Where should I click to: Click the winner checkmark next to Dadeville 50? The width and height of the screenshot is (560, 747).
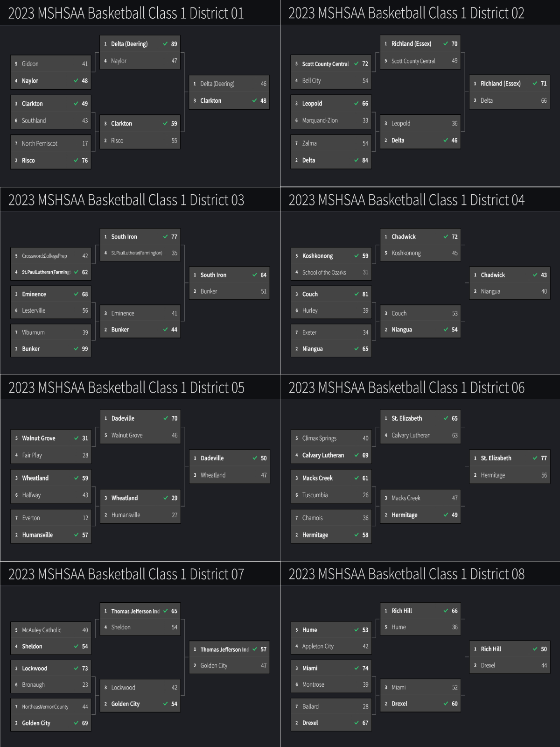coord(255,458)
